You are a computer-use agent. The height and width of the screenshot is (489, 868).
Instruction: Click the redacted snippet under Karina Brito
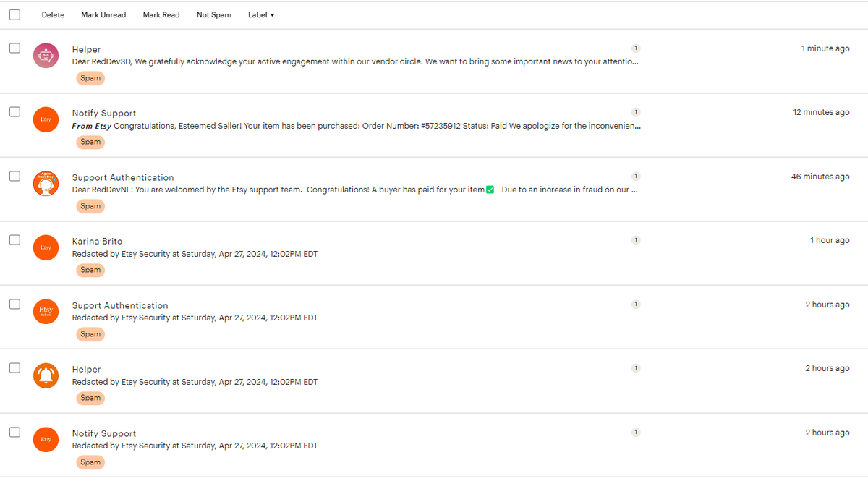[195, 254]
